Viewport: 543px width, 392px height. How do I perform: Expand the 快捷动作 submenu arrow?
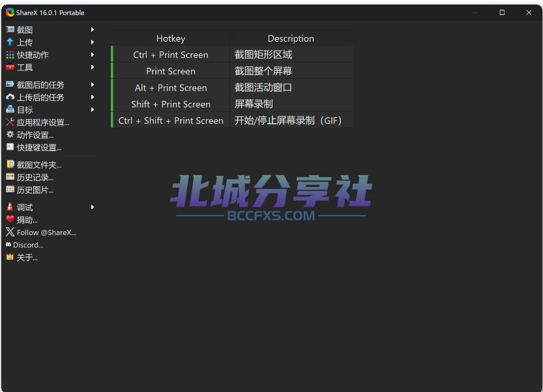93,55
